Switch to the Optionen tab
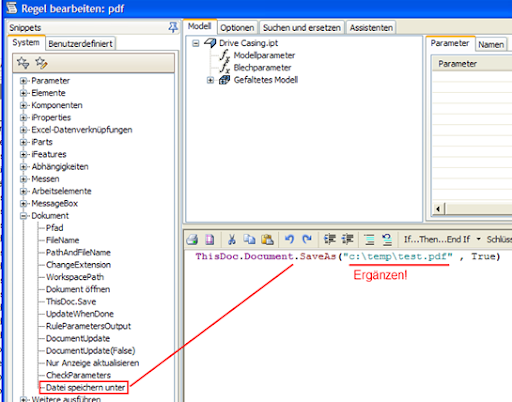This screenshot has height=402, width=512. 237,28
